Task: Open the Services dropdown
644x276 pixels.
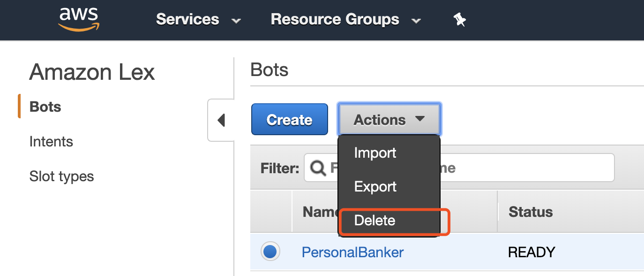Action: click(198, 20)
